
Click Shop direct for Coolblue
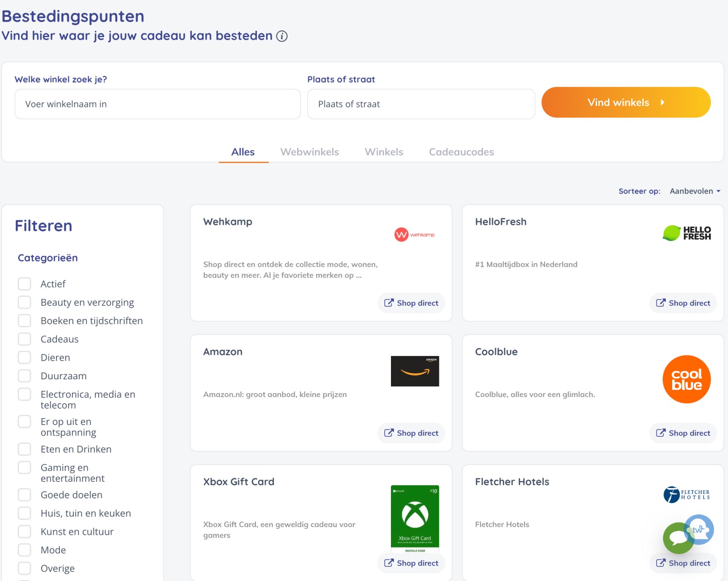coord(683,433)
